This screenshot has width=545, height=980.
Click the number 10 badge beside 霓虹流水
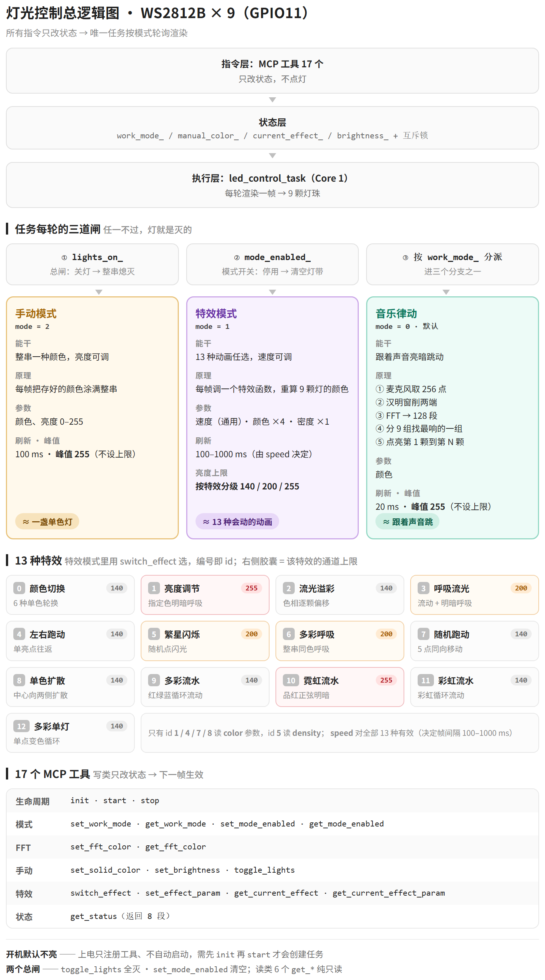[x=291, y=680]
